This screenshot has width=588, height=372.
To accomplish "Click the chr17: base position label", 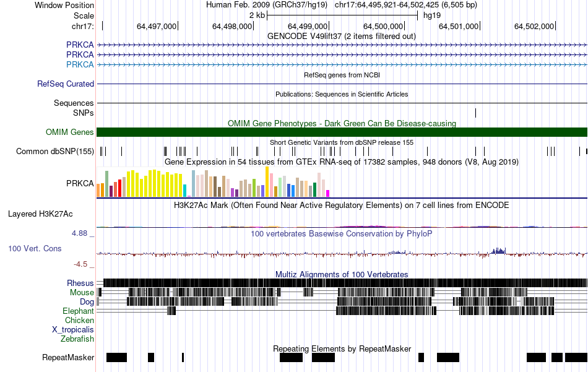I will (82, 26).
